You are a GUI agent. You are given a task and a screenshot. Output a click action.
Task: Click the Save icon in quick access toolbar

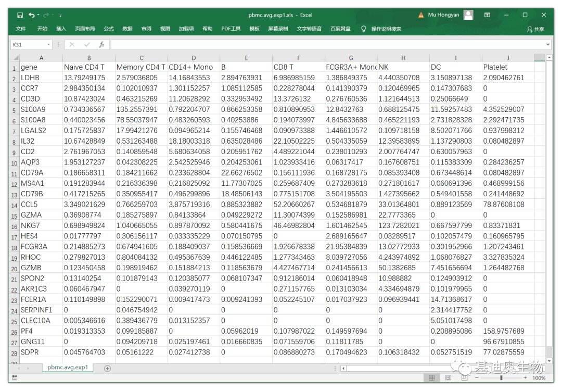20,15
